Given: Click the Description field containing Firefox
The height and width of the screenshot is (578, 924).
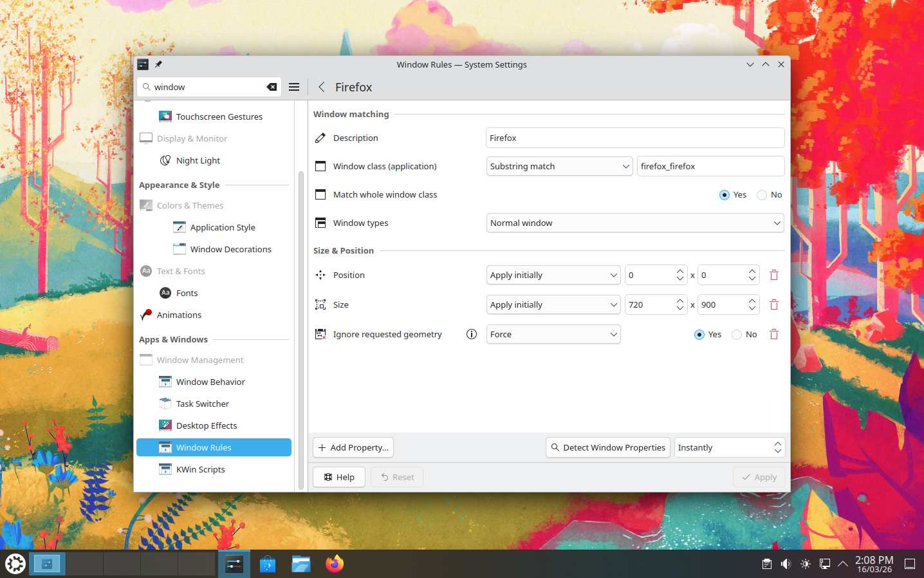Looking at the screenshot, I should point(635,138).
